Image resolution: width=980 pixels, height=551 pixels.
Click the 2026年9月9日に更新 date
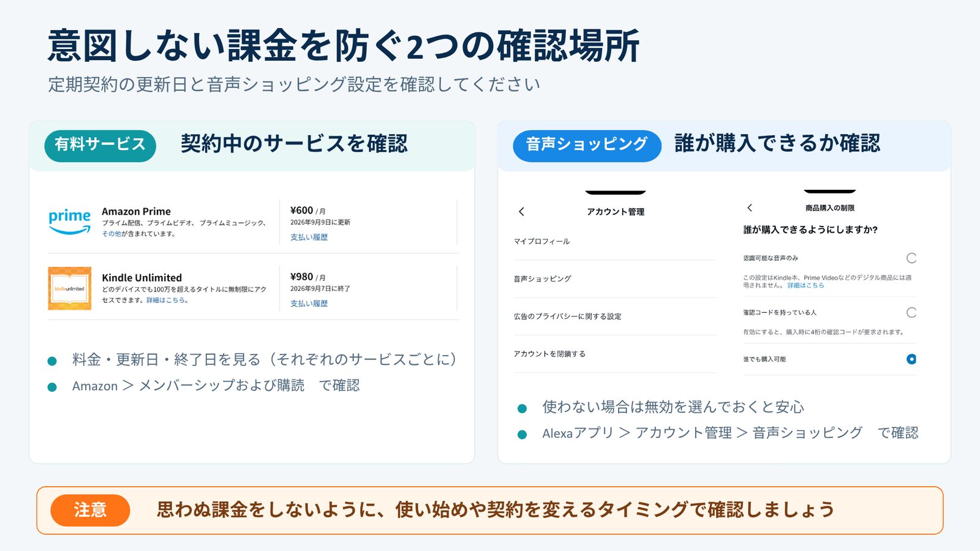[x=320, y=222]
